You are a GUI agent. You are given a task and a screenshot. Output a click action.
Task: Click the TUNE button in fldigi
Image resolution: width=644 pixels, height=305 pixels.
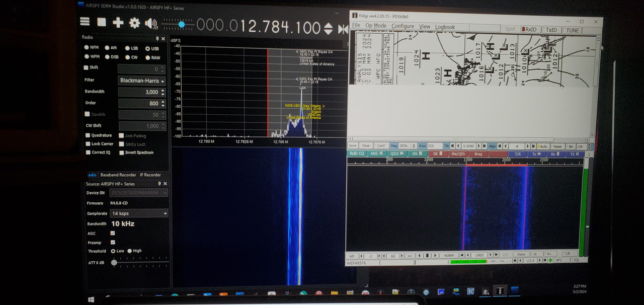[x=572, y=30]
